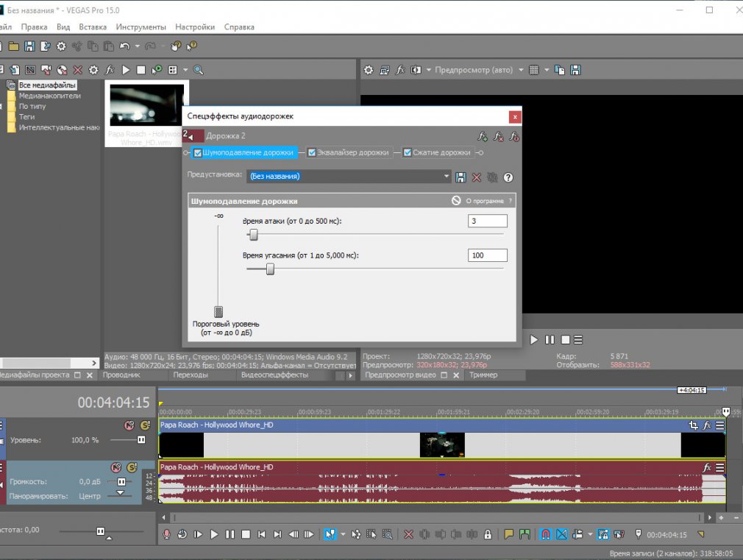743x560 pixels.
Task: Select the Теги folder in media tree
Action: click(x=26, y=117)
